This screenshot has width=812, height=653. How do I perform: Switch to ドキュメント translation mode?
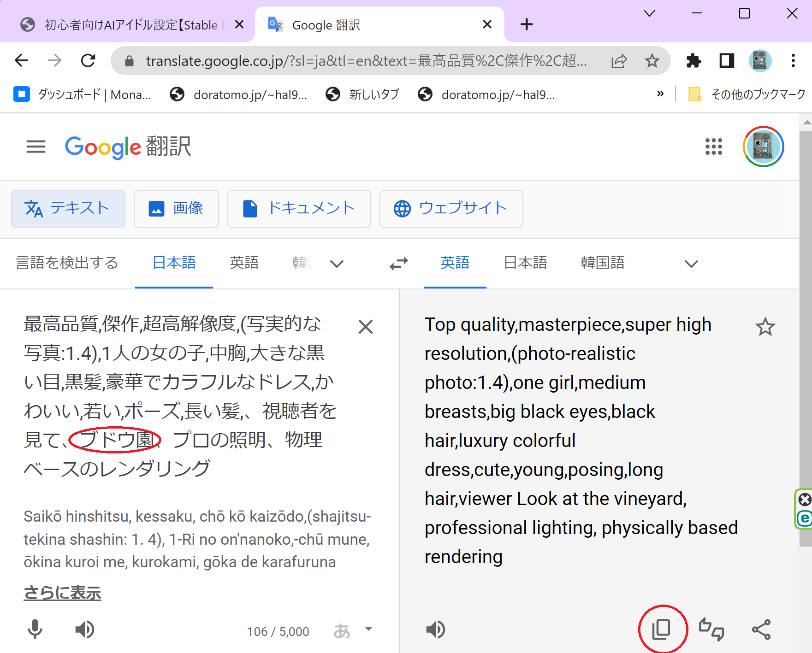coord(299,209)
